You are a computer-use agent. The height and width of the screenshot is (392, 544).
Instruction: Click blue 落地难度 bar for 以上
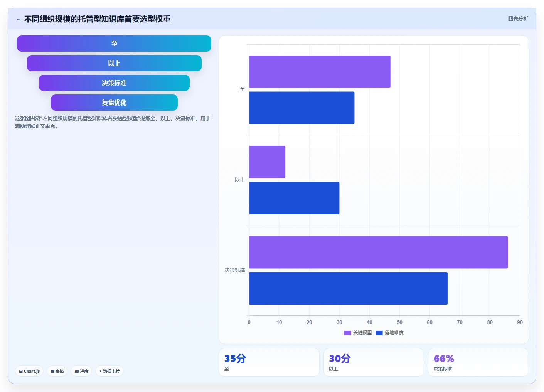[294, 198]
